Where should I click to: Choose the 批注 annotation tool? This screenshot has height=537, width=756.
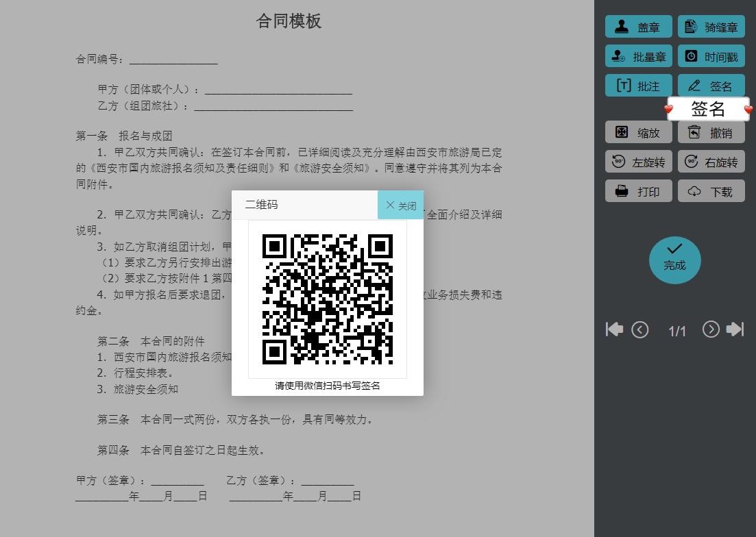click(x=638, y=86)
